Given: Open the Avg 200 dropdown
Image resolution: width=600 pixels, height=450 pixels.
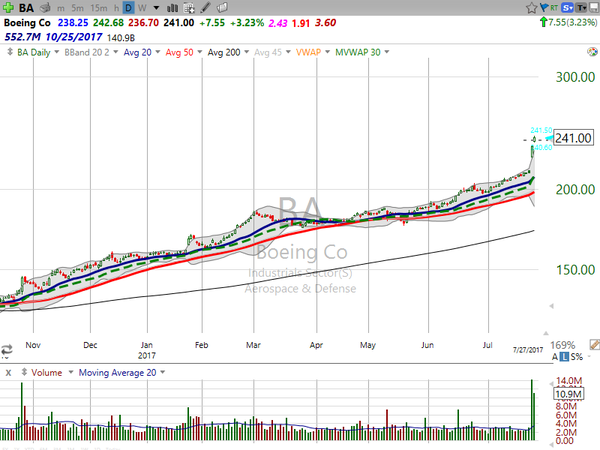Looking at the screenshot, I should click(246, 52).
